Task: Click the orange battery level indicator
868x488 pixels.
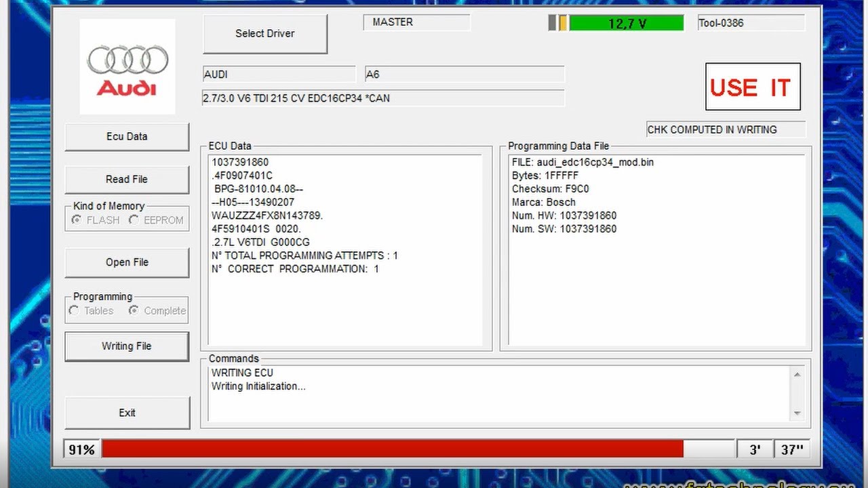Action: (x=563, y=23)
